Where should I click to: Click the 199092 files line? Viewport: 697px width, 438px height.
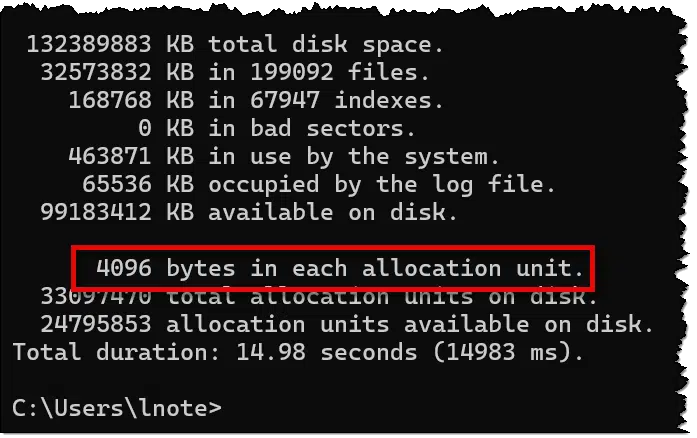tap(235, 72)
